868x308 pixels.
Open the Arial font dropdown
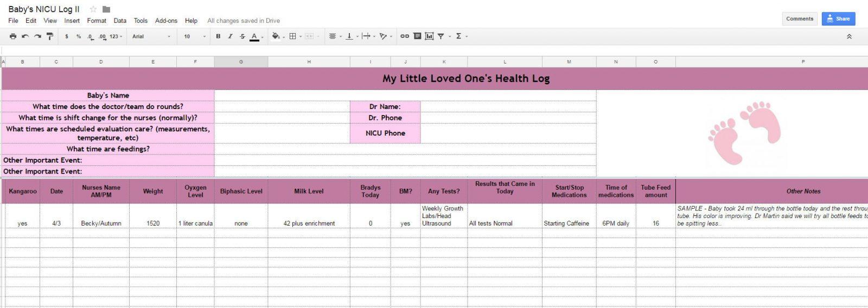(x=151, y=36)
